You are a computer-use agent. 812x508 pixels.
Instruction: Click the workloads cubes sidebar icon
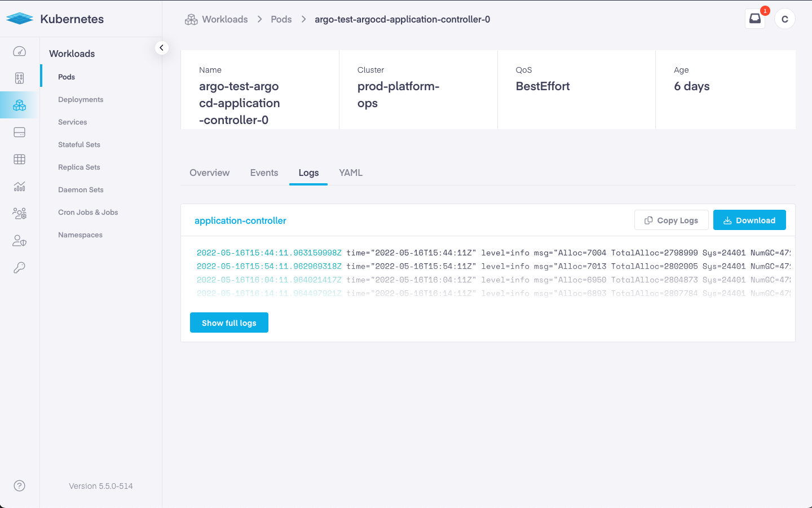coord(19,105)
